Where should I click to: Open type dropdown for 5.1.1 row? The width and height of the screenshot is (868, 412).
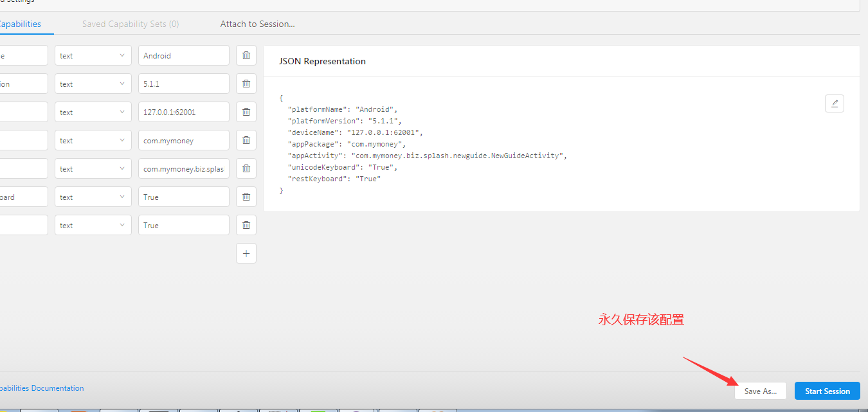tap(93, 84)
